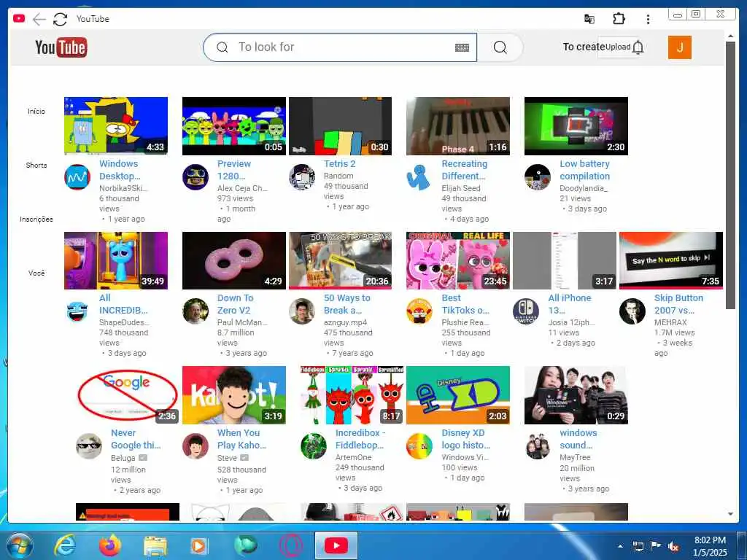Screen dimensions: 747x560
Task: Click the search input field
Action: coord(340,47)
